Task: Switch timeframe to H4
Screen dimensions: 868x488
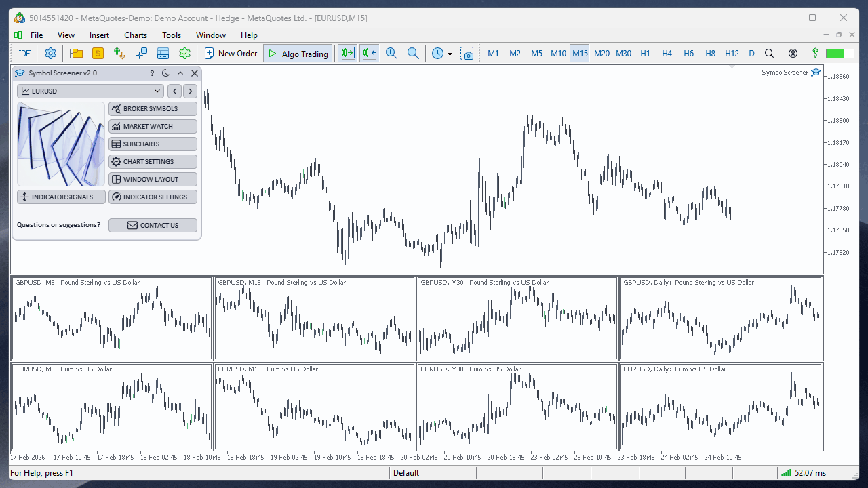Action: click(667, 53)
